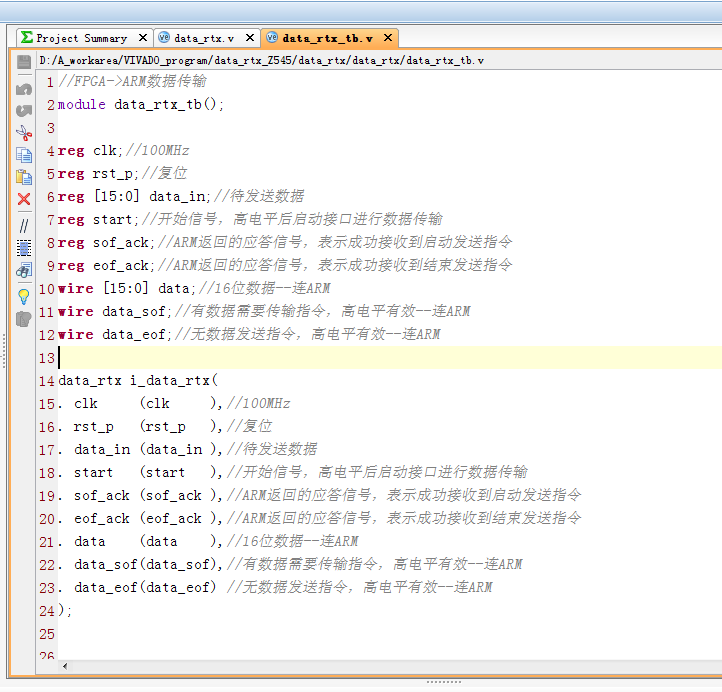Toggle line comments with the // icon
The image size is (722, 692).
pos(24,225)
